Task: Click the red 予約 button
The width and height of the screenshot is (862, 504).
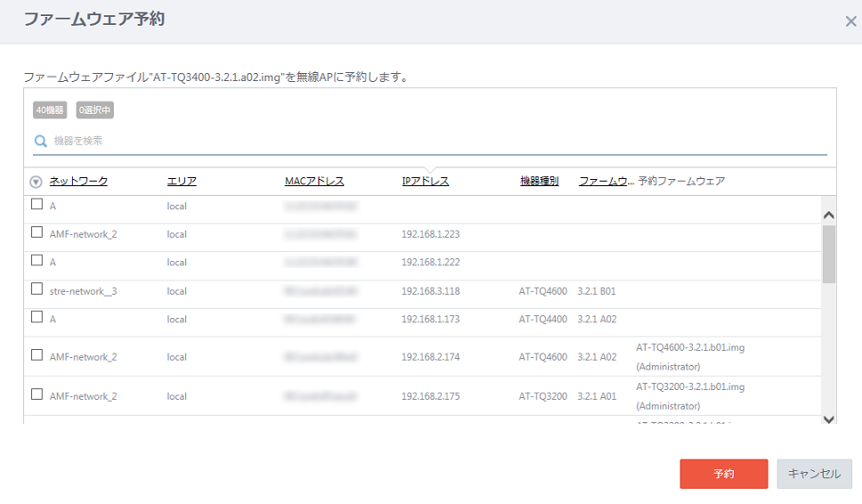Action: coord(723,474)
